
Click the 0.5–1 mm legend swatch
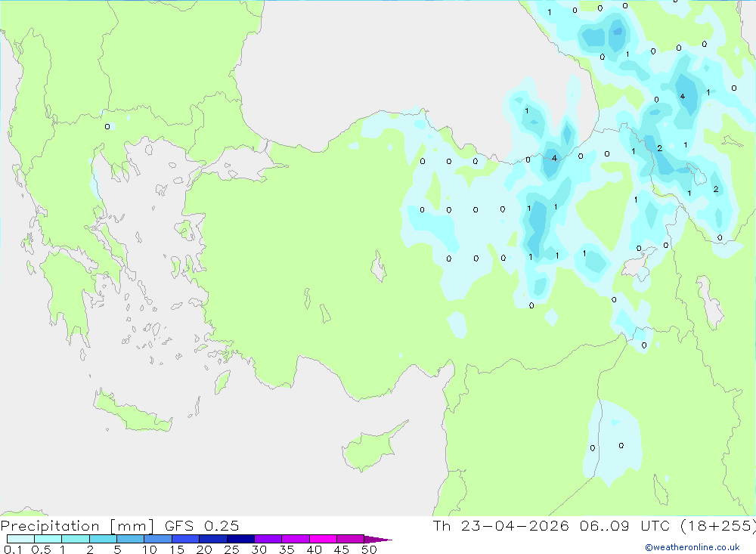(48, 539)
